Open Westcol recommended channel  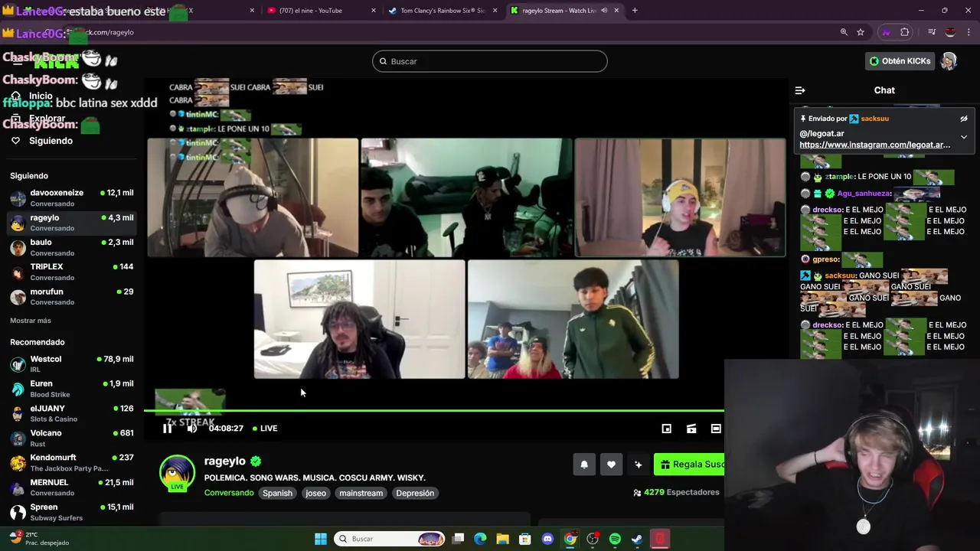coord(72,364)
